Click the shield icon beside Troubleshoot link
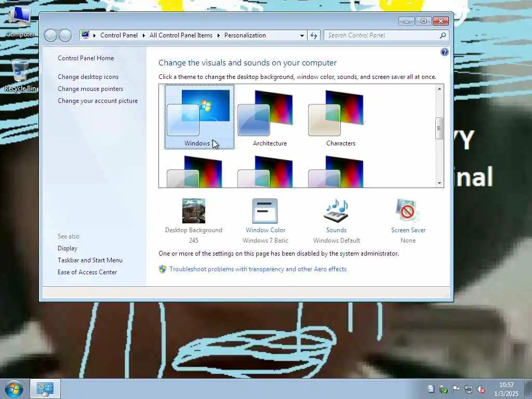Screen dimensions: 532x399 tap(163, 269)
